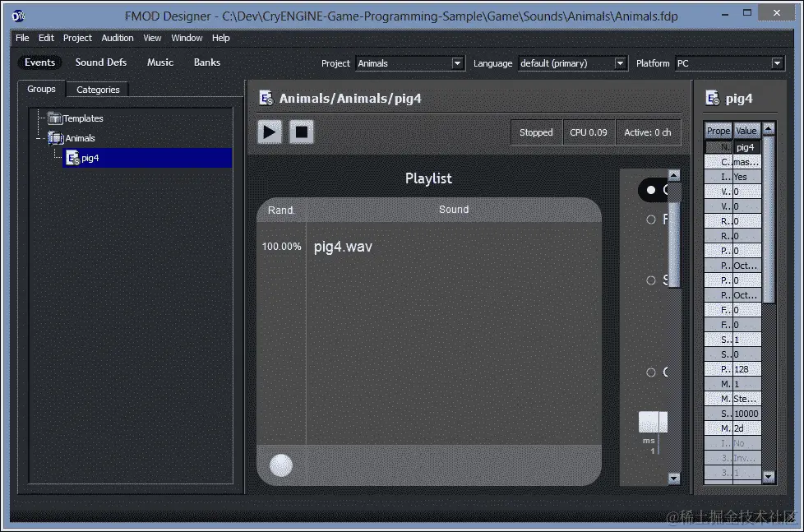
Task: Open the View menu
Action: (x=152, y=38)
